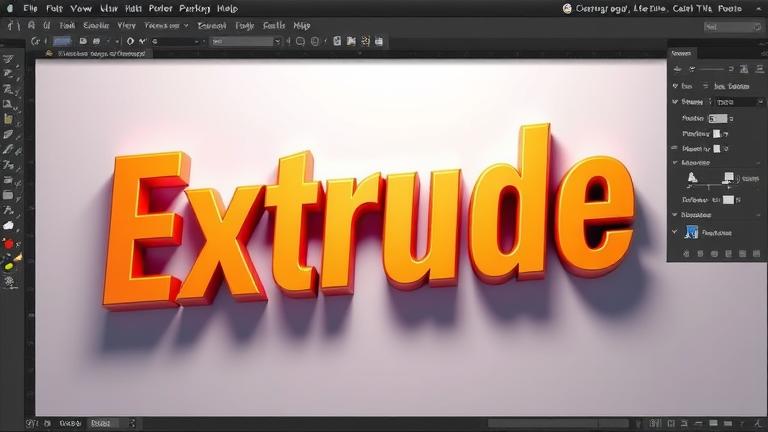Screen dimensions: 768x432
Task: Click first icon in right panel's bottom row
Action: [x=686, y=254]
